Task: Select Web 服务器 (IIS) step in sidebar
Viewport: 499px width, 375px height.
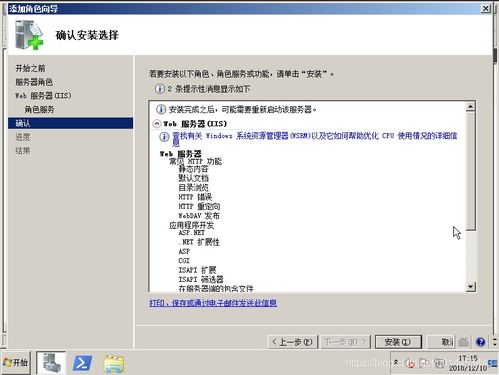Action: pyautogui.click(x=43, y=96)
